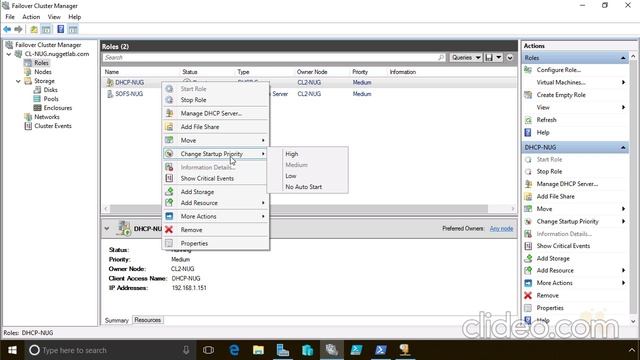The image size is (640, 360).
Task: Collapse the DHCP-NUG section in Actions pane
Action: point(623,147)
